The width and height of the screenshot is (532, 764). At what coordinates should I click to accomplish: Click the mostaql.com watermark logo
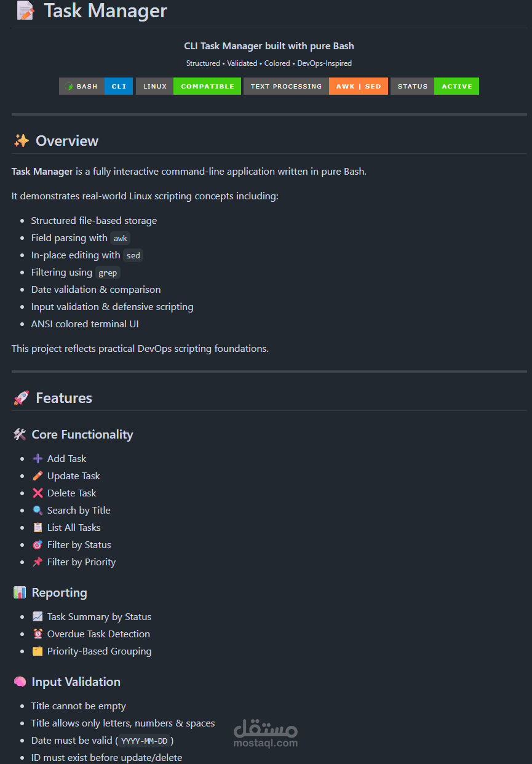click(265, 733)
